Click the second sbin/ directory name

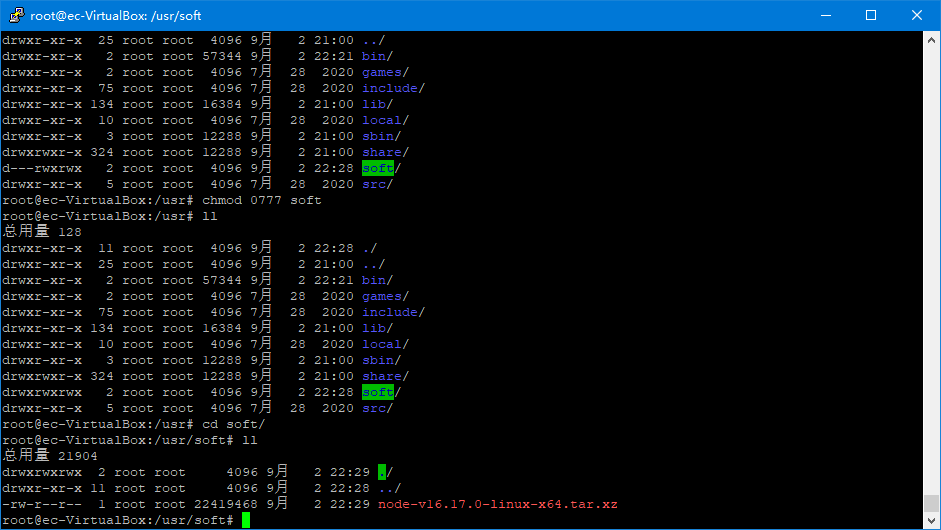[381, 360]
